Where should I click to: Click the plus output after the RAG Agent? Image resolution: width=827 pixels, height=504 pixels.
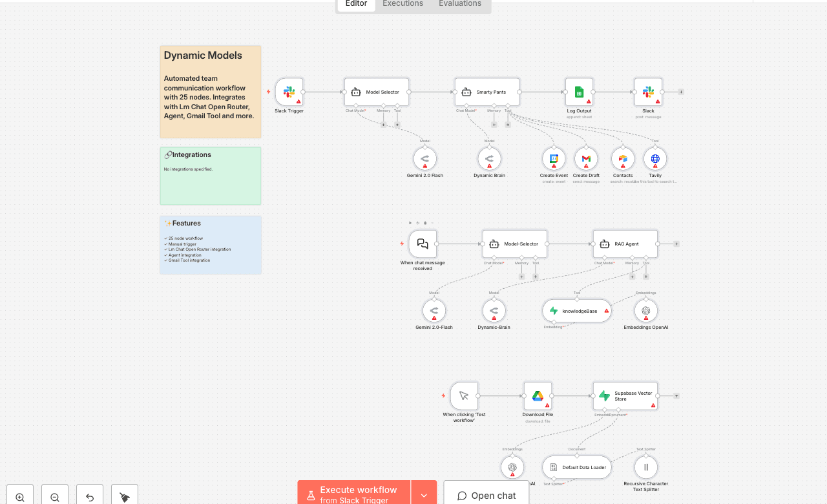pyautogui.click(x=676, y=244)
